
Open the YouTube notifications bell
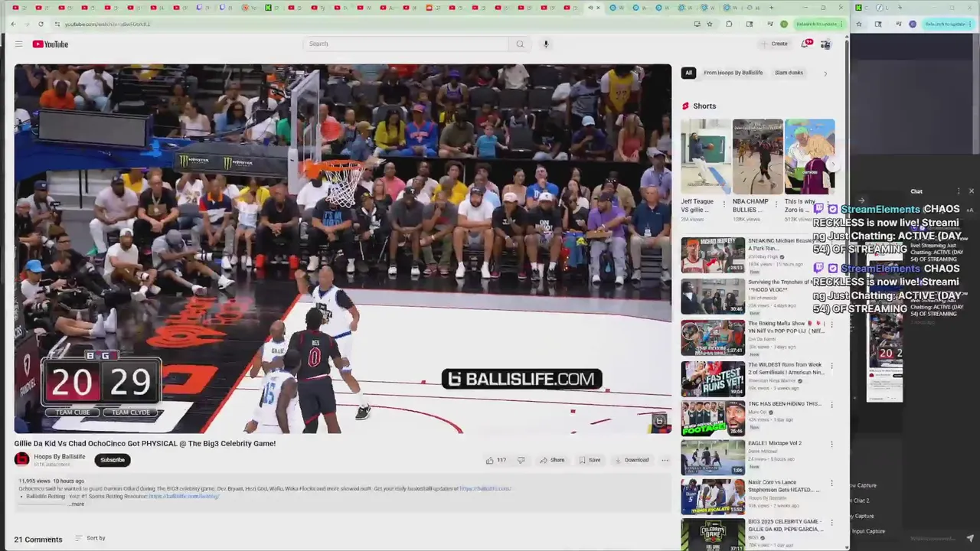(805, 44)
